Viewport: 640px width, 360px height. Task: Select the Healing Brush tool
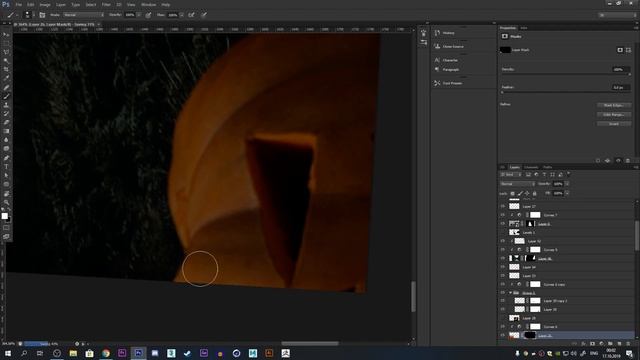(6, 87)
